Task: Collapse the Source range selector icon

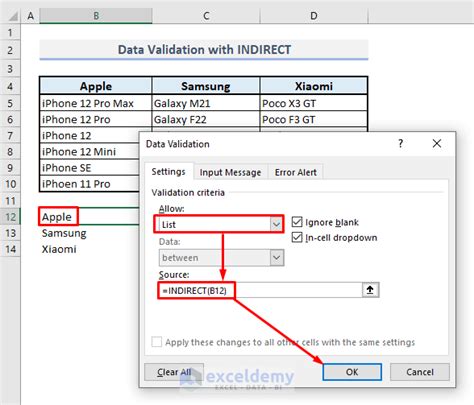Action: (x=370, y=290)
